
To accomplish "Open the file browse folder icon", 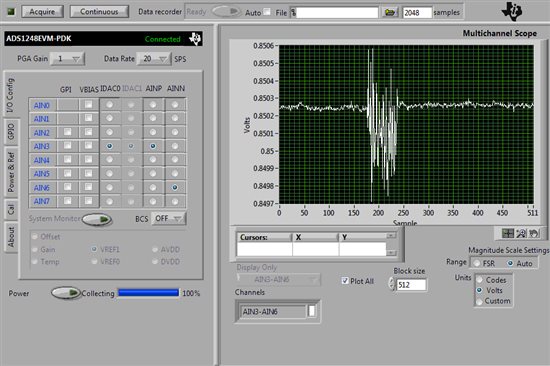I will click(x=389, y=13).
